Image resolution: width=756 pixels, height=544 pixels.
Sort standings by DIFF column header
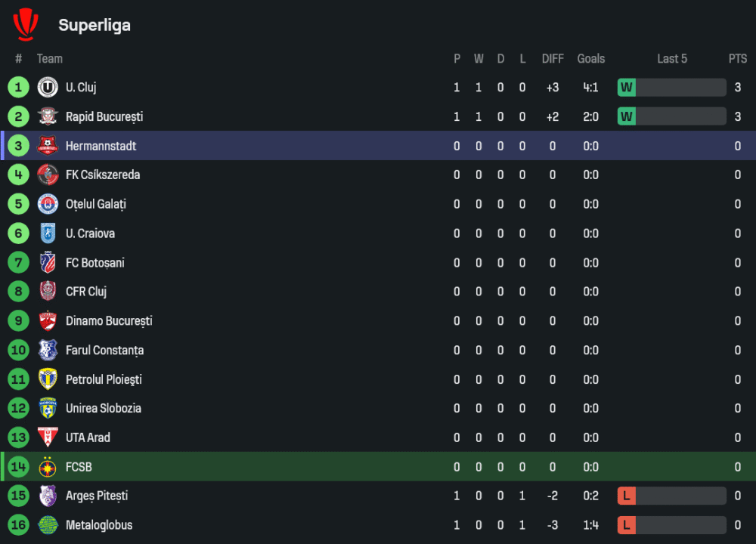coord(553,59)
